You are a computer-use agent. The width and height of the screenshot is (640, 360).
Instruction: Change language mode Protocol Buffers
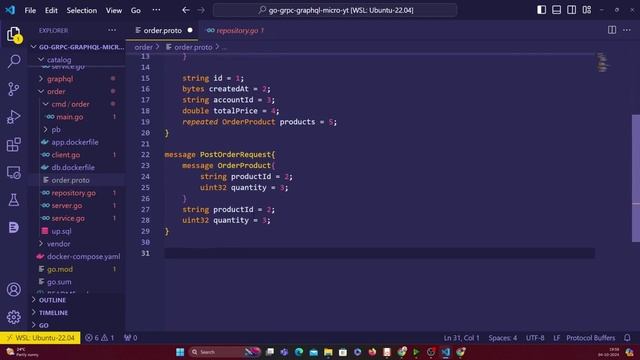pyautogui.click(x=590, y=338)
